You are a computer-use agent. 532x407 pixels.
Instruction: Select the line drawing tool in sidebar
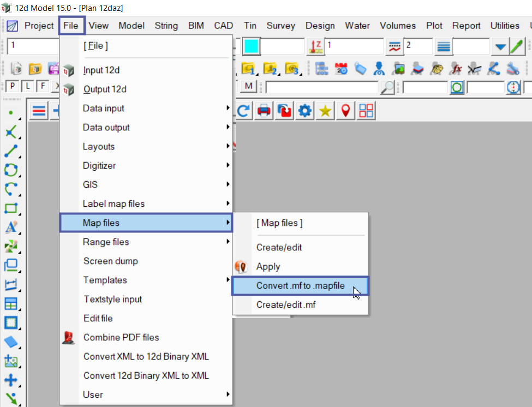click(x=11, y=151)
